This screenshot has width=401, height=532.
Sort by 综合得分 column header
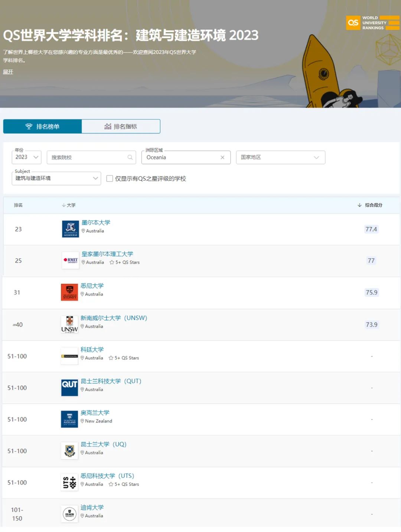tap(370, 205)
